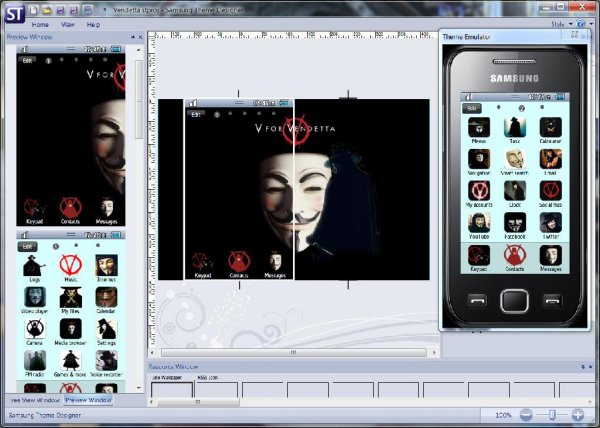
Task: Click the first purple Save icon in toolbar
Action: point(60,10)
